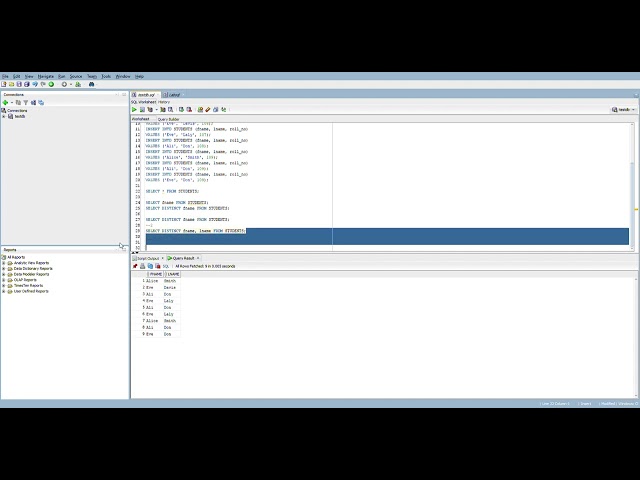Expand the User Defined Reports folder
The image size is (640, 480).
pos(4,291)
